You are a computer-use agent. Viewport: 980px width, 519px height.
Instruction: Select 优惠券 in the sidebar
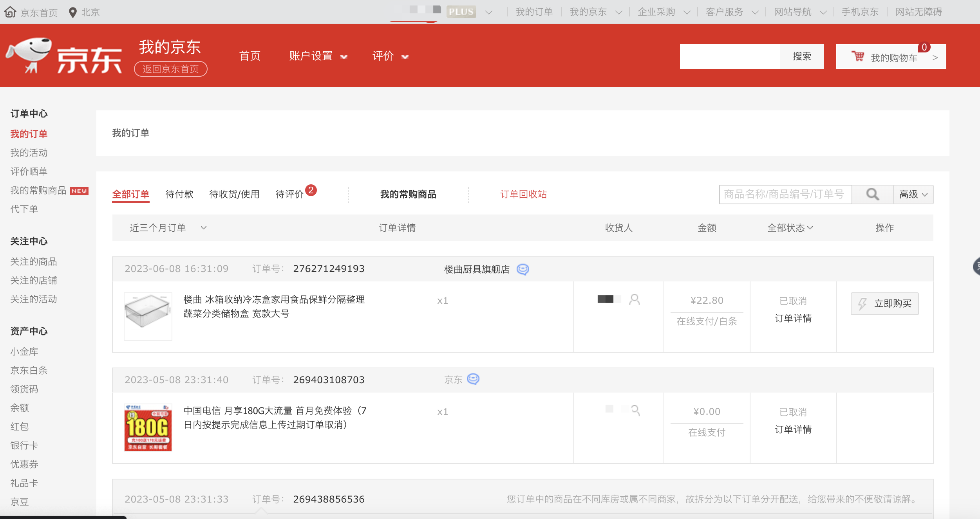click(24, 464)
